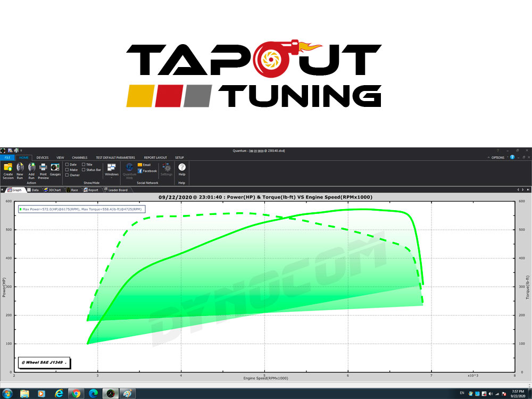Collapse the ribbon with the caret
Image resolution: width=532 pixels, height=399 pixels.
[x=488, y=157]
